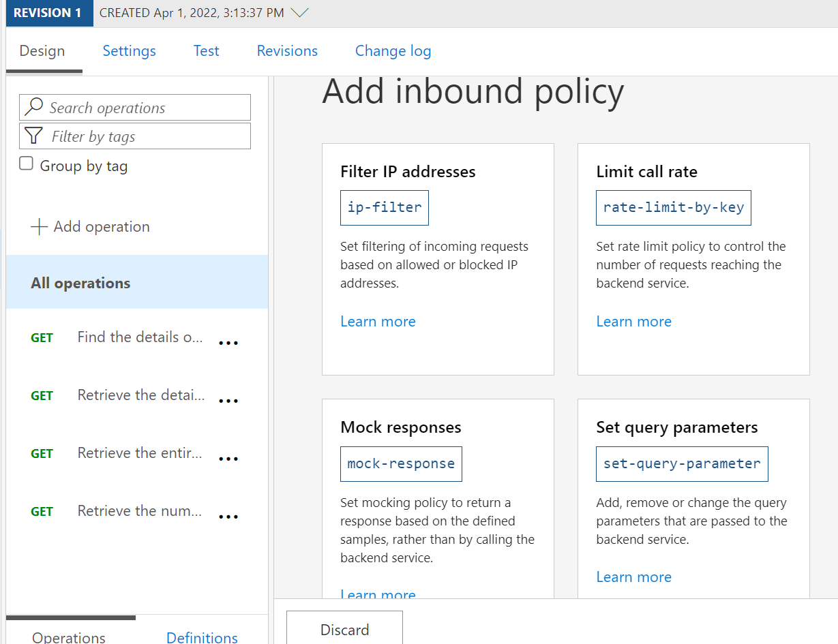838x644 pixels.
Task: Click the Search operations input field
Action: [x=135, y=108]
